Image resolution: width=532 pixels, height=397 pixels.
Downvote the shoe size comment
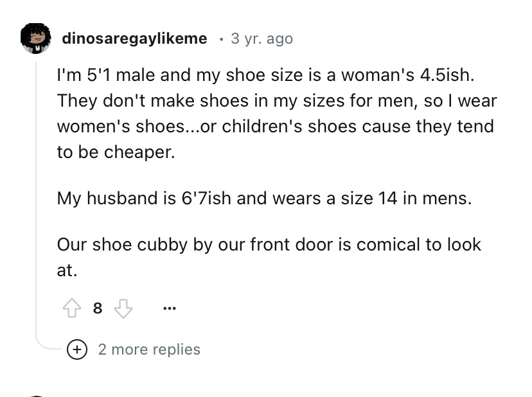point(121,308)
